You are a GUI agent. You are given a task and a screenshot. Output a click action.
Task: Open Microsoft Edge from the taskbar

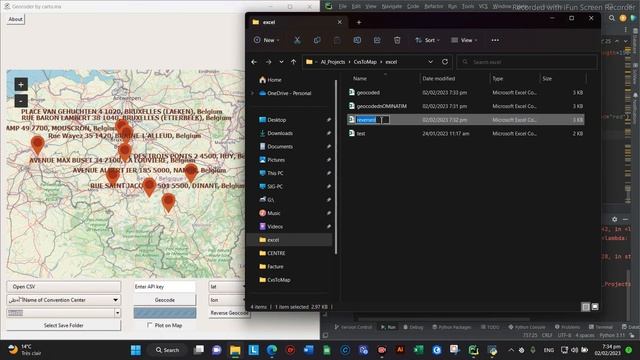tap(272, 350)
